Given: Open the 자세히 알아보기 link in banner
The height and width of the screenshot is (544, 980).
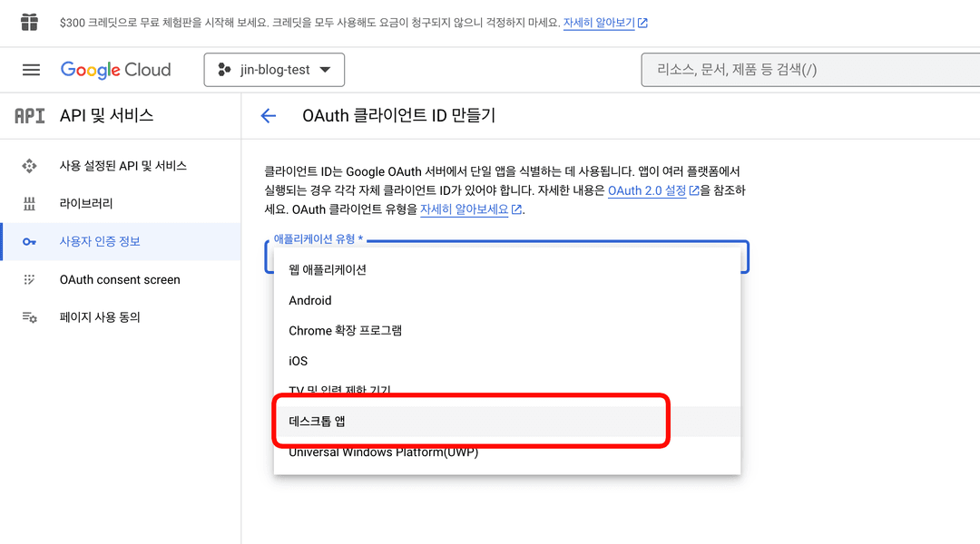Looking at the screenshot, I should click(x=599, y=23).
